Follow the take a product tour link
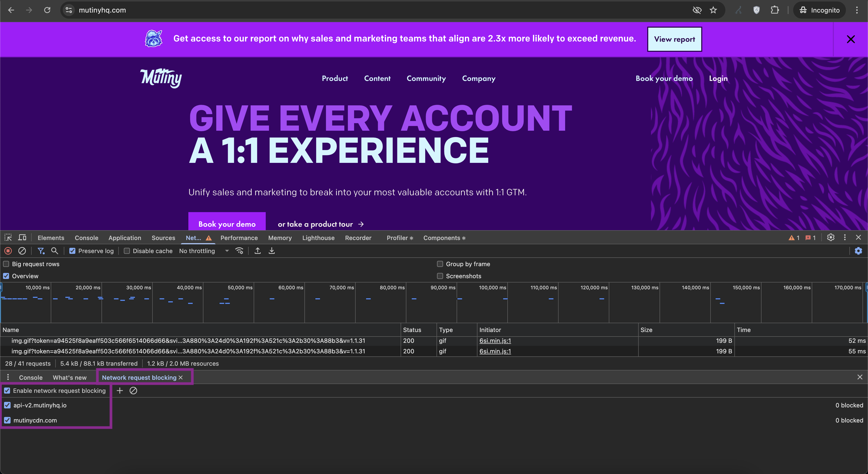This screenshot has height=474, width=868. (320, 224)
